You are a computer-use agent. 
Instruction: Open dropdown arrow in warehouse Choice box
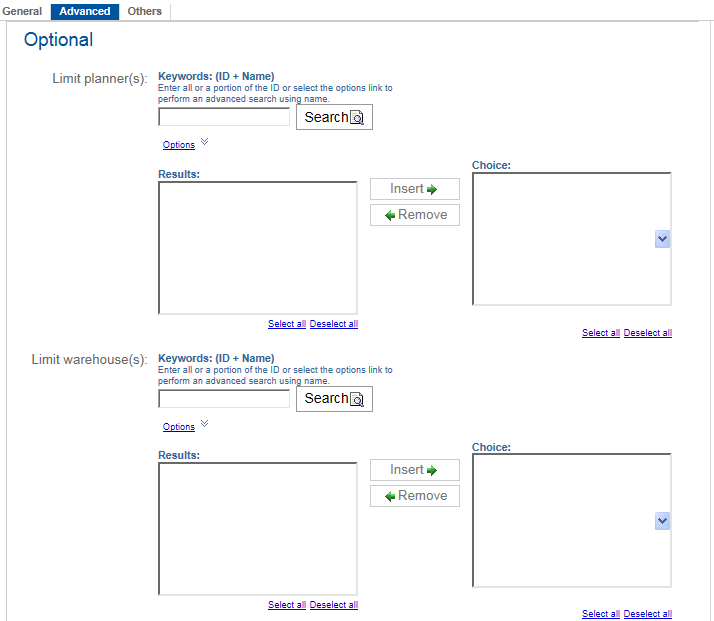(x=662, y=521)
